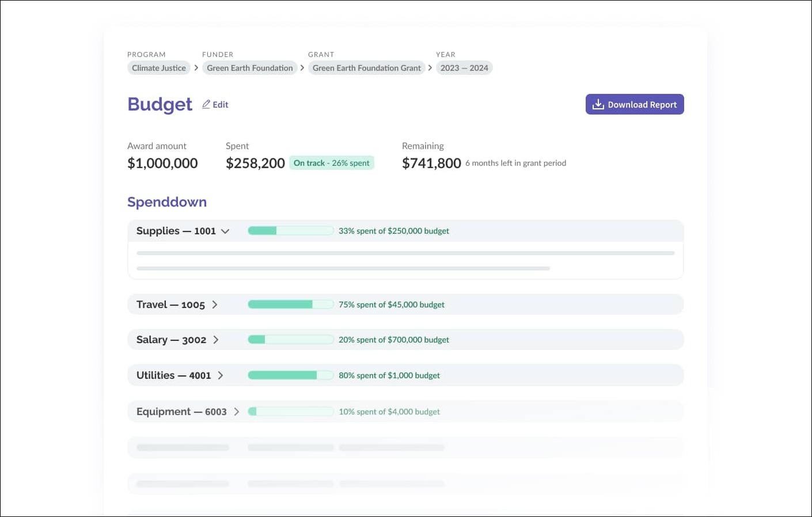Expand the Travel — 1005 section
The height and width of the screenshot is (517, 812).
click(214, 304)
